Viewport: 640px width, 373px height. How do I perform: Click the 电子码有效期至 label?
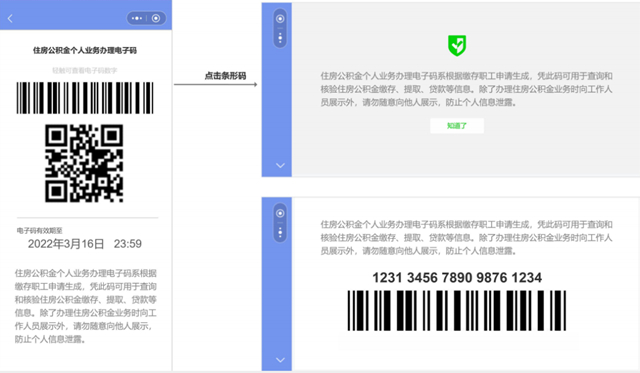[x=40, y=231]
